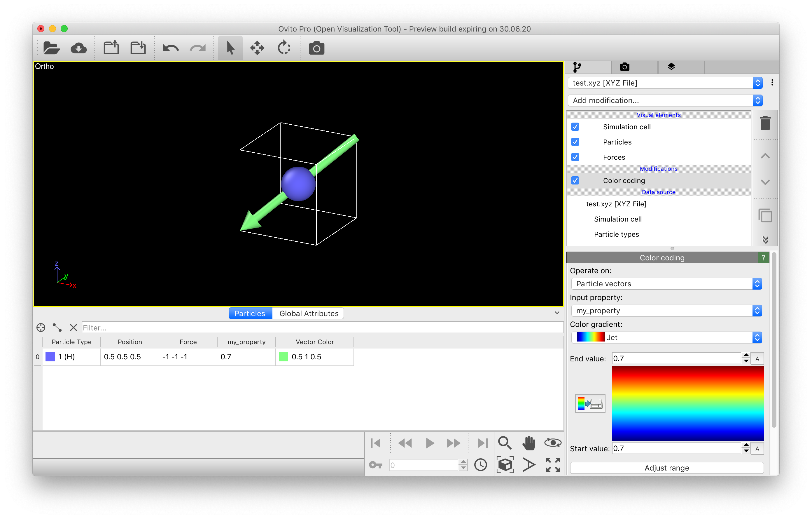Click the load remote file cloud icon

[x=78, y=48]
